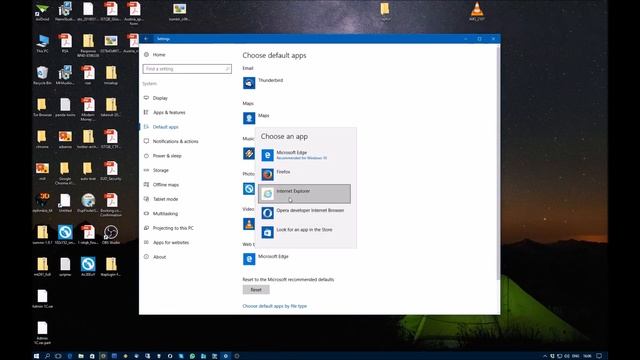Open the Windows Start button
Image resolution: width=640 pixels, height=360 pixels.
36,356
